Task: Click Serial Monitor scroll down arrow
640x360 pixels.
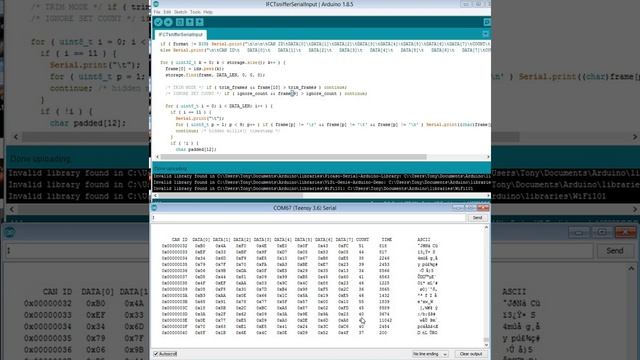Action: point(486,345)
